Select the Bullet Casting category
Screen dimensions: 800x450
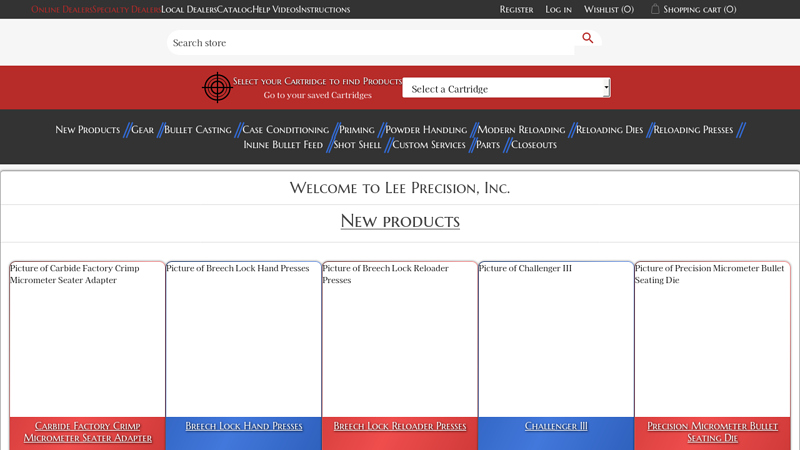coord(197,130)
